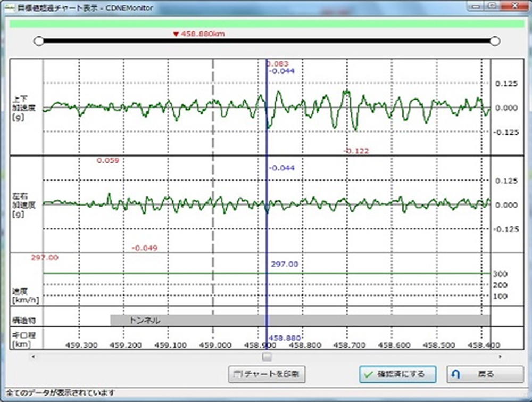Click the red 0.059 lateral maximum label

[x=108, y=160]
